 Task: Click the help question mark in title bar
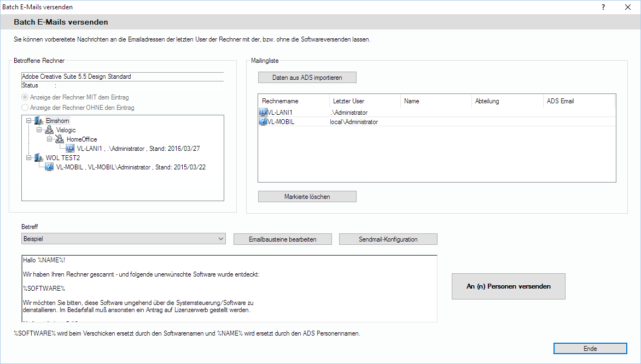click(x=603, y=7)
